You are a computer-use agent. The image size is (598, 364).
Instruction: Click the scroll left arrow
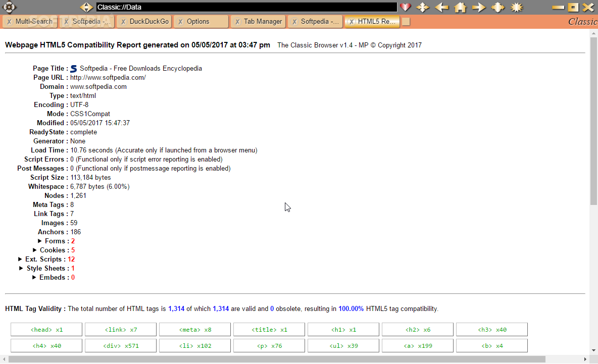pos(4,359)
